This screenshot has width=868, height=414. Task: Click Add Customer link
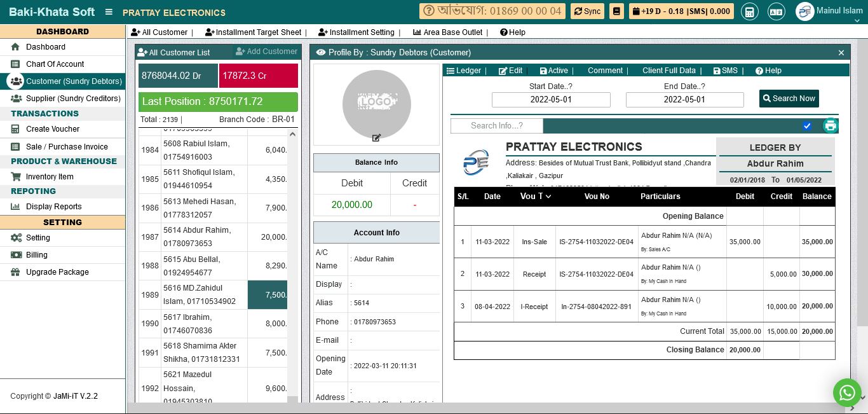pyautogui.click(x=266, y=52)
